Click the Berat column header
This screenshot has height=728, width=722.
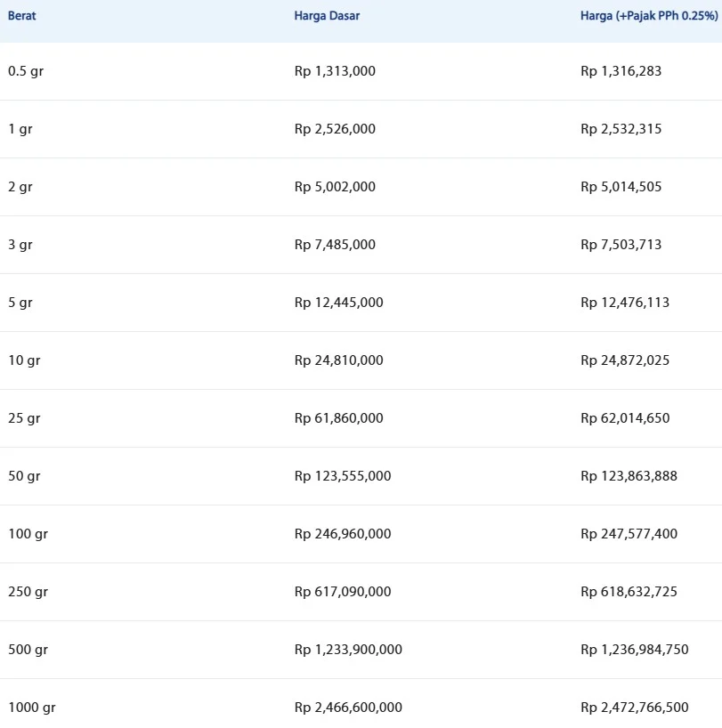click(22, 16)
